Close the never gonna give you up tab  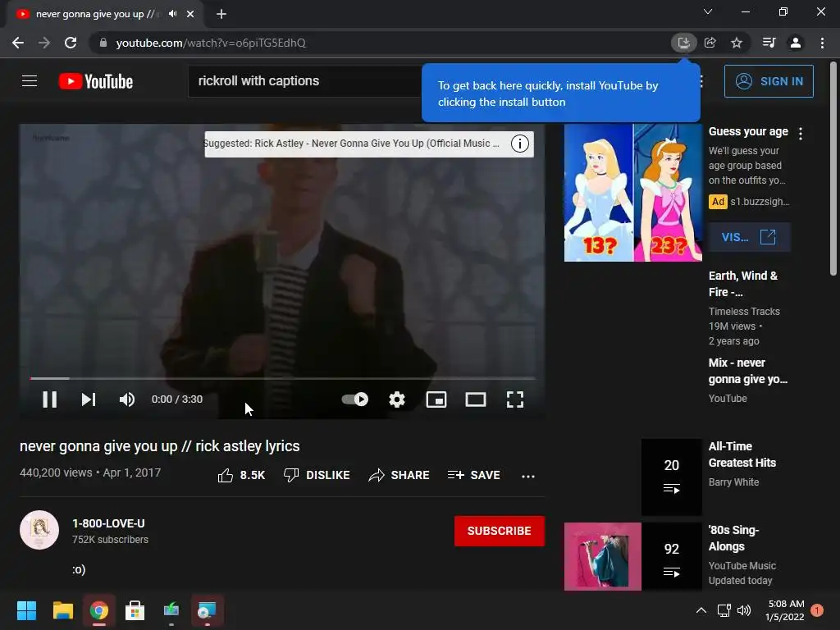pyautogui.click(x=190, y=14)
